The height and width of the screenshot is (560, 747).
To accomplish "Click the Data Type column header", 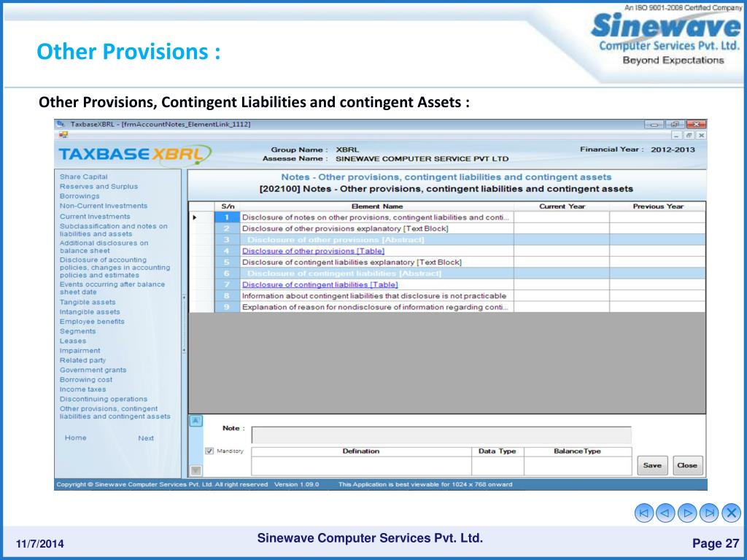I will point(498,451).
